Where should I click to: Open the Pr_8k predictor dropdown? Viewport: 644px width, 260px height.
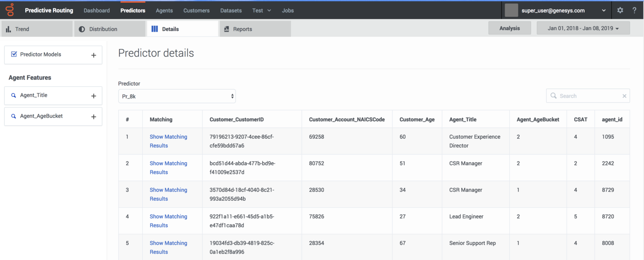tap(177, 96)
